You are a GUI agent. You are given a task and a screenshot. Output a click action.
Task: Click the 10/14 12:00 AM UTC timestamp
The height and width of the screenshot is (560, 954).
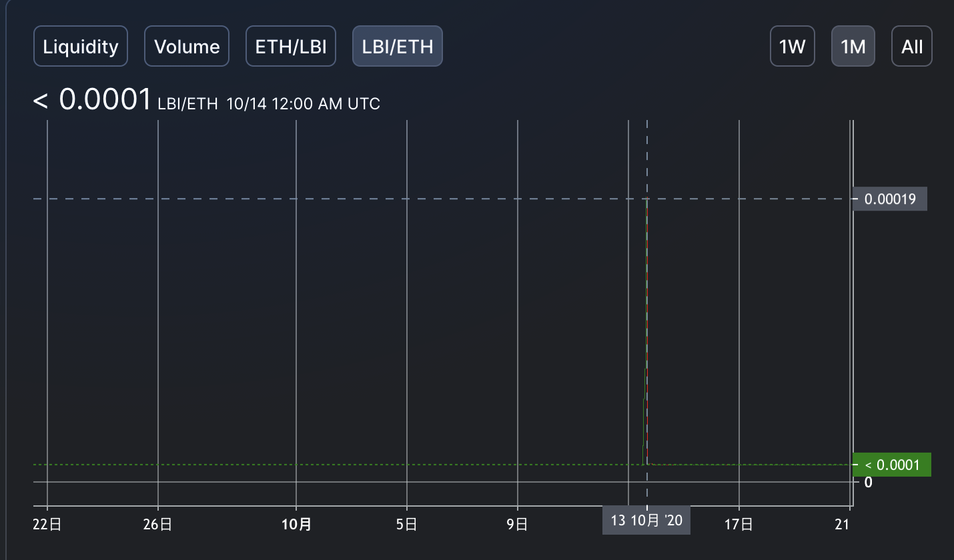303,104
